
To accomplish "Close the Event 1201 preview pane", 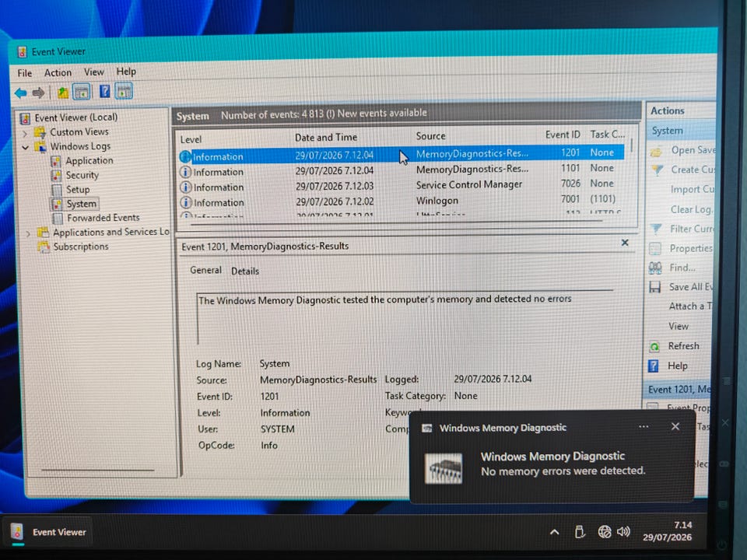I will click(x=625, y=243).
